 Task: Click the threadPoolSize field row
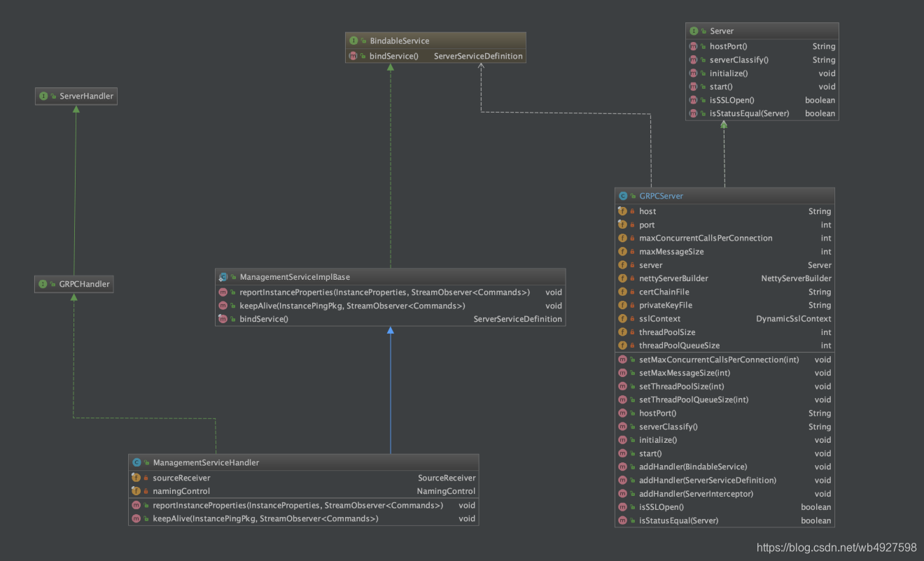click(724, 332)
